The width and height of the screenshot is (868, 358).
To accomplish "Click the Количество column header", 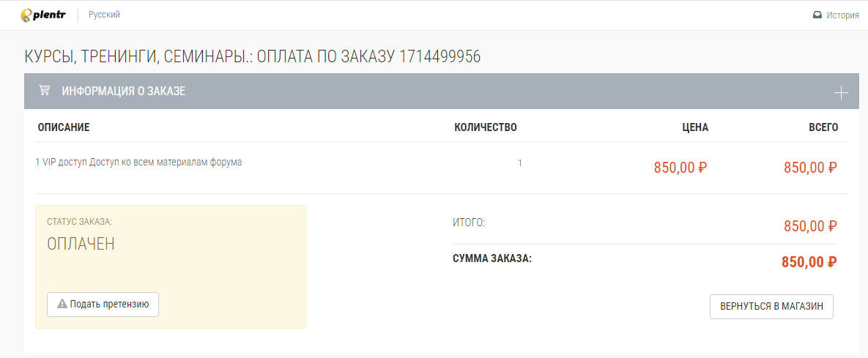I will 486,128.
